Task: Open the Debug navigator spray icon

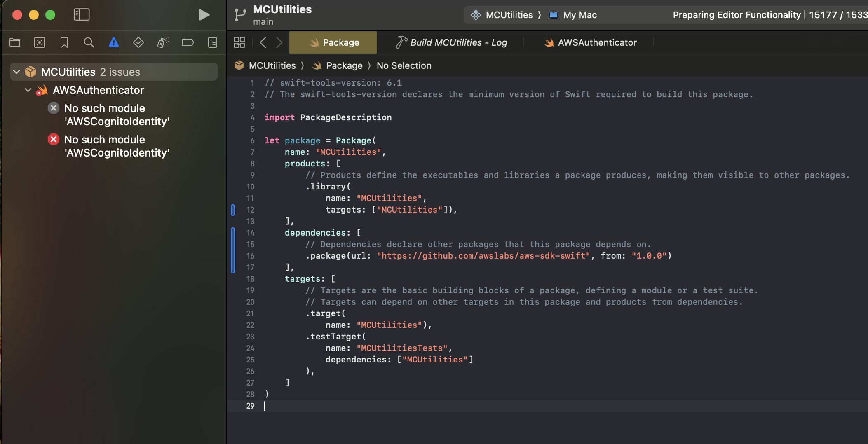Action: (x=163, y=42)
